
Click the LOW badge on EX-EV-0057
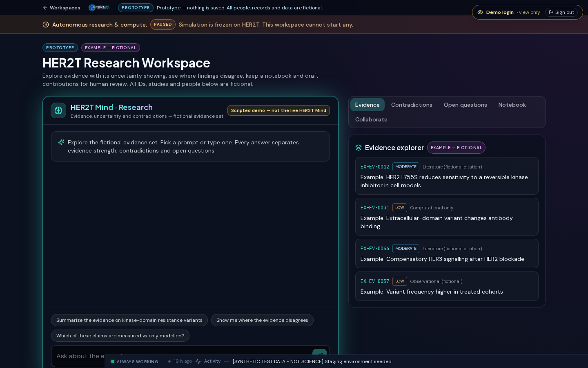pyautogui.click(x=400, y=281)
